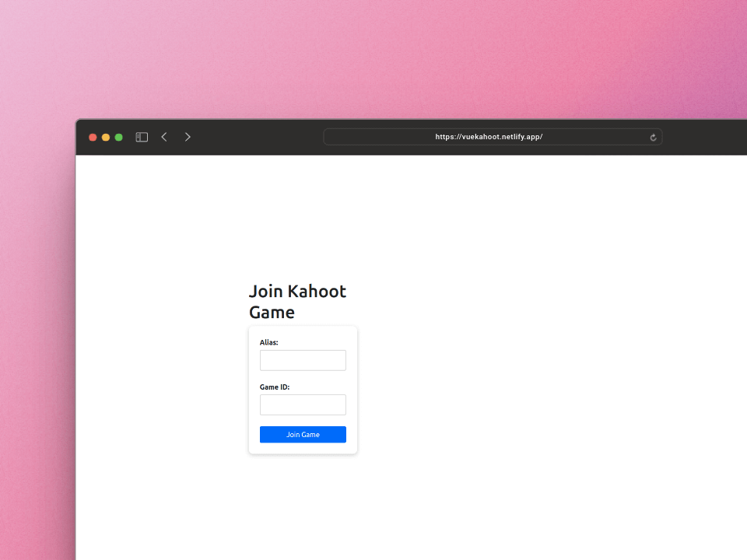The height and width of the screenshot is (560, 747).
Task: Click the form card padding below Join Game
Action: click(303, 448)
